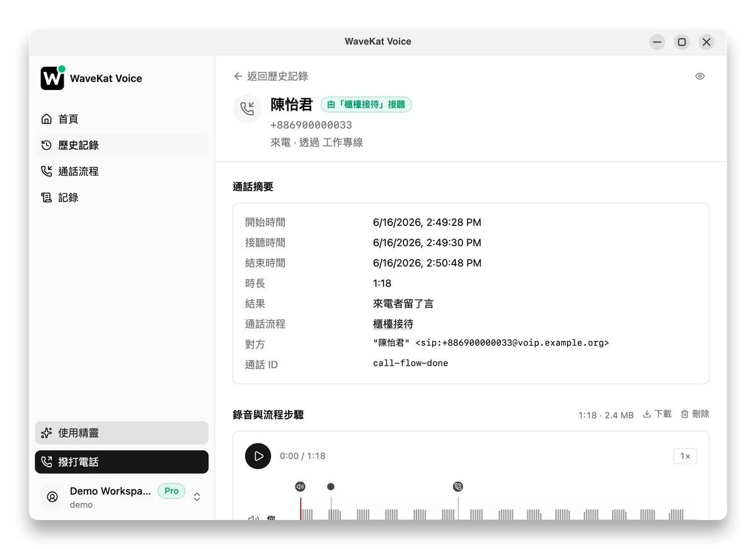Toggle the eye visibility icon
This screenshot has width=756, height=549.
point(700,76)
